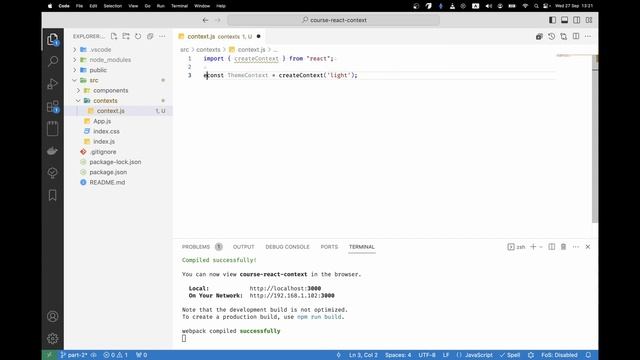
Task: Go forward using the navigation arrow
Action: pyautogui.click(x=218, y=20)
